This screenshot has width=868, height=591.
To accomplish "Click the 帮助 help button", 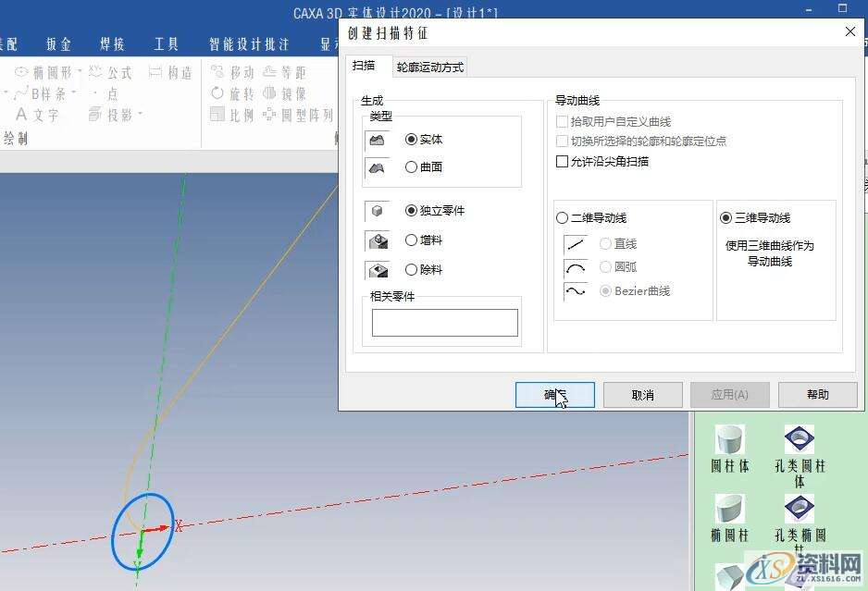I will (x=816, y=395).
